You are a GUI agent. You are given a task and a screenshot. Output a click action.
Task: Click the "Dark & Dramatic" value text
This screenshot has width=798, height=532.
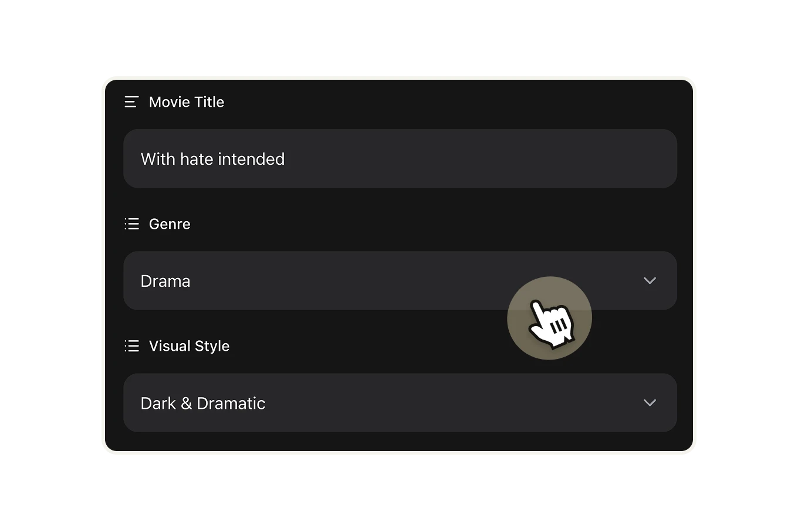pyautogui.click(x=203, y=404)
